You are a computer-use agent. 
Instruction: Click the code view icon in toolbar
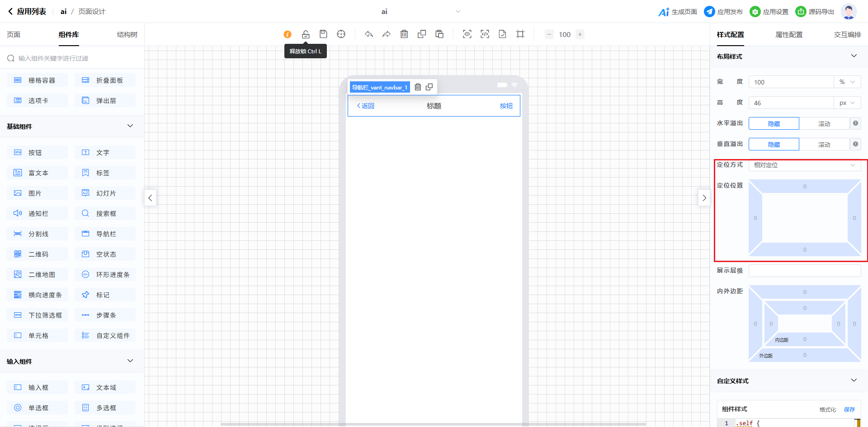pyautogui.click(x=485, y=34)
